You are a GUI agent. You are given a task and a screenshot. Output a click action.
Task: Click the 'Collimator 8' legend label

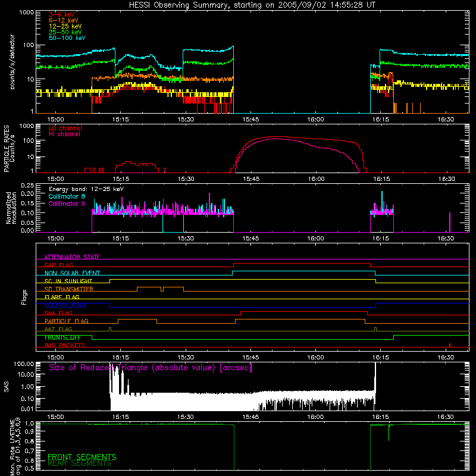(x=67, y=196)
